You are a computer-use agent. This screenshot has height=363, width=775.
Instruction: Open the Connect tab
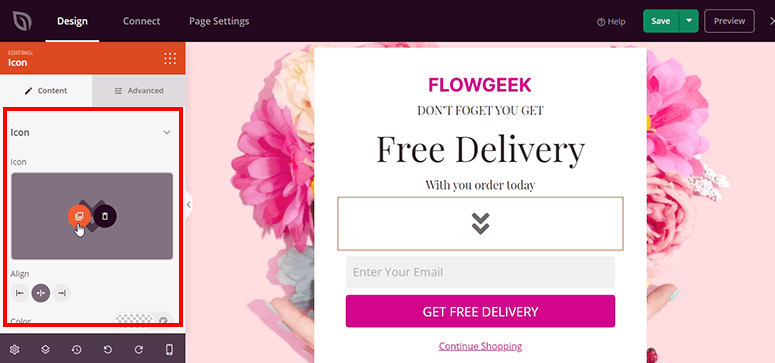tap(141, 21)
